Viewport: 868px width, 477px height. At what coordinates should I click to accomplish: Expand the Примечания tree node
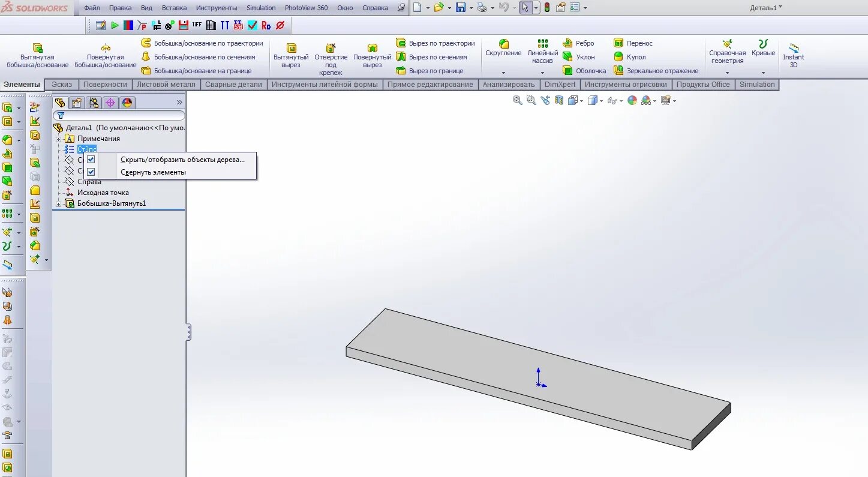(x=58, y=138)
